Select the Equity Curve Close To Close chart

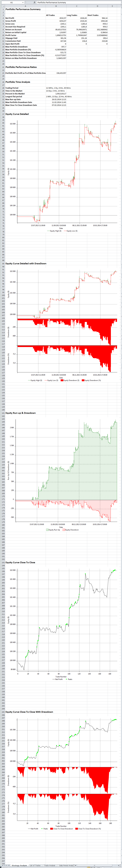[64, 623]
